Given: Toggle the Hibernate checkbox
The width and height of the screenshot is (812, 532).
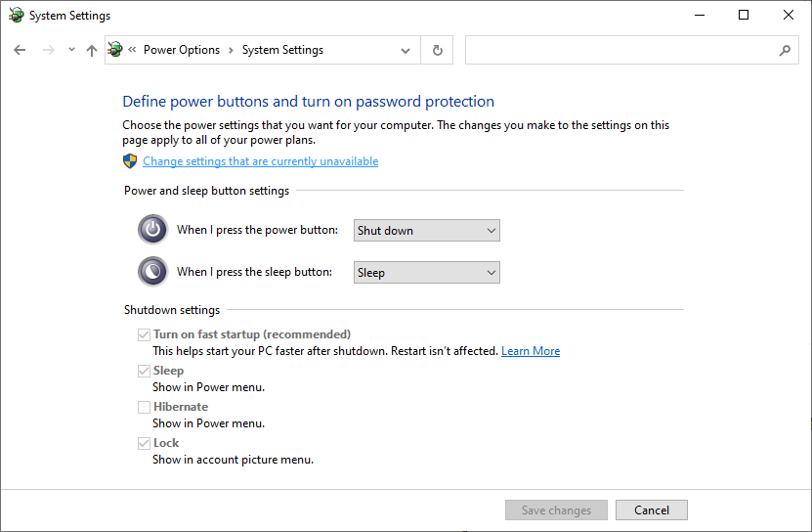Looking at the screenshot, I should pyautogui.click(x=145, y=407).
